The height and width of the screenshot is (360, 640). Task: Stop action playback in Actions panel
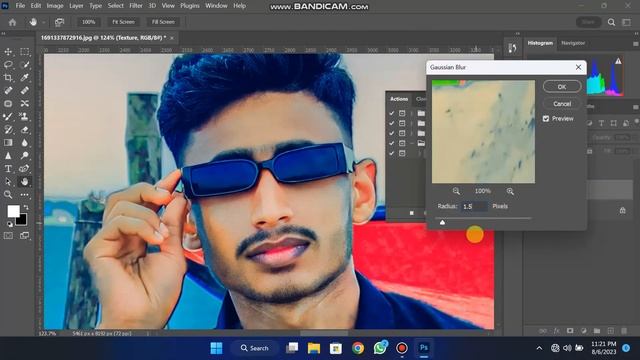(411, 213)
